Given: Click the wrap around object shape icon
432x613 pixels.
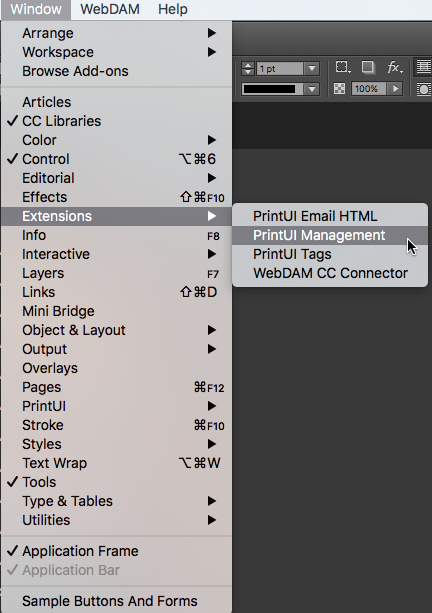Looking at the screenshot, I should (424, 89).
